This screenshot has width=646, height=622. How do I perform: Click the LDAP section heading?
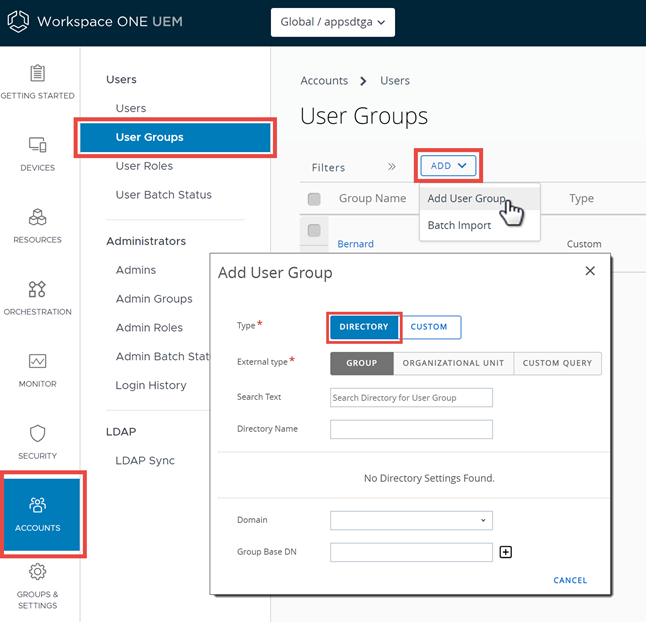[x=121, y=432]
